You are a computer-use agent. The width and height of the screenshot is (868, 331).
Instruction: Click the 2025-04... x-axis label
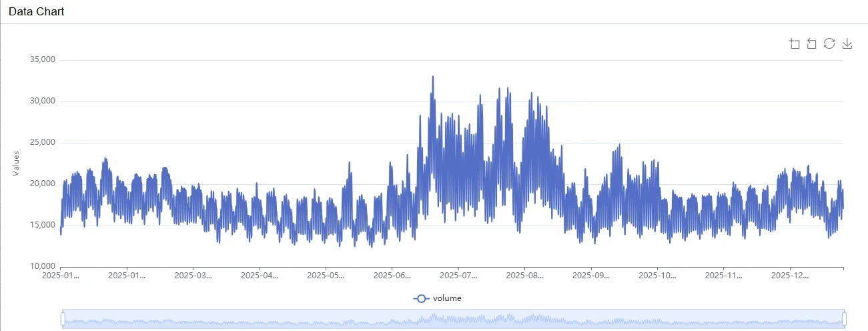tap(260, 275)
